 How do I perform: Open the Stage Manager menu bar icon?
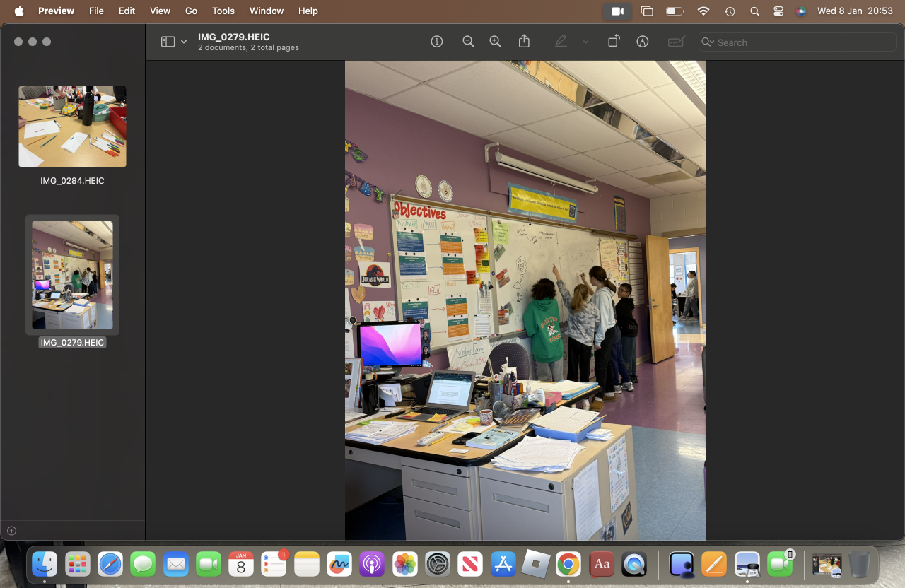(647, 11)
